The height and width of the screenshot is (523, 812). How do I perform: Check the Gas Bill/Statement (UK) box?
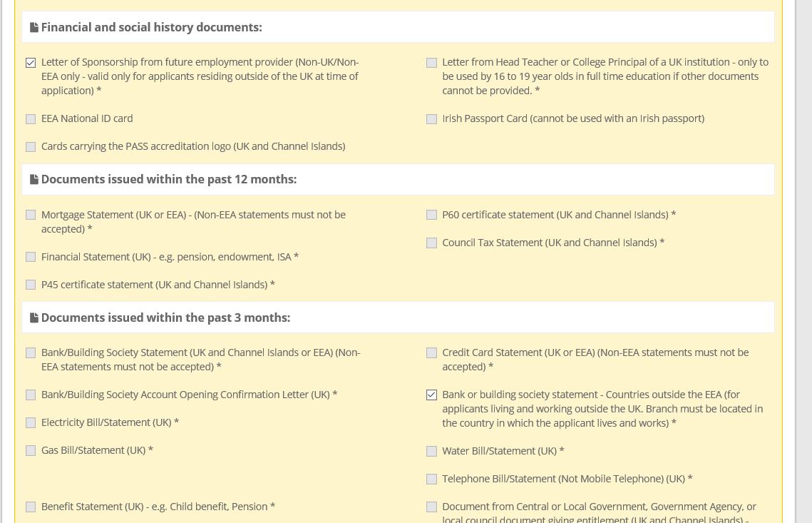[31, 451]
